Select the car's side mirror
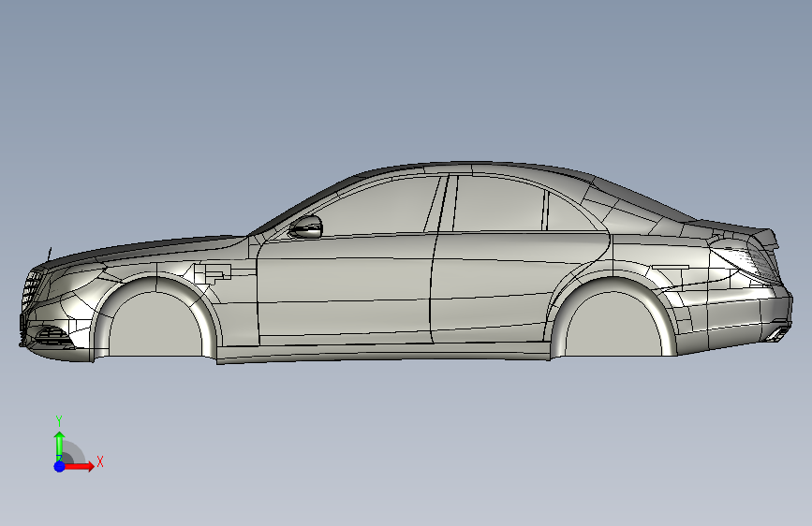 [305, 226]
